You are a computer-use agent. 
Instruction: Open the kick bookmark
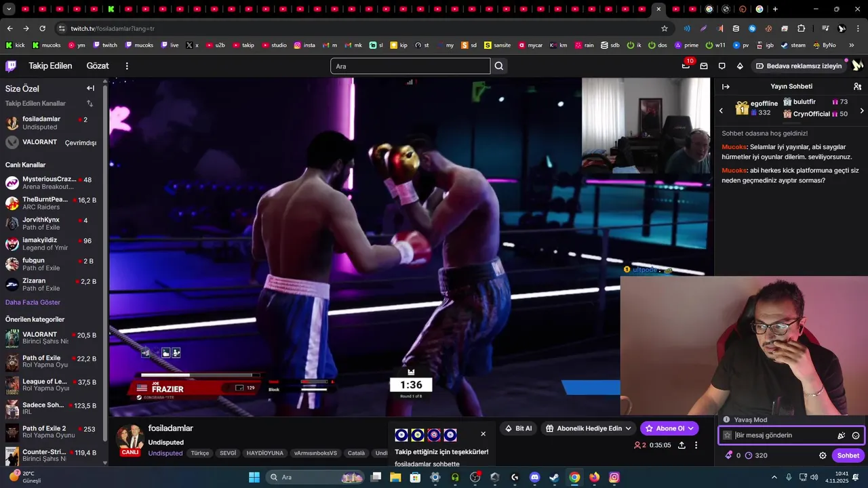tap(15, 45)
